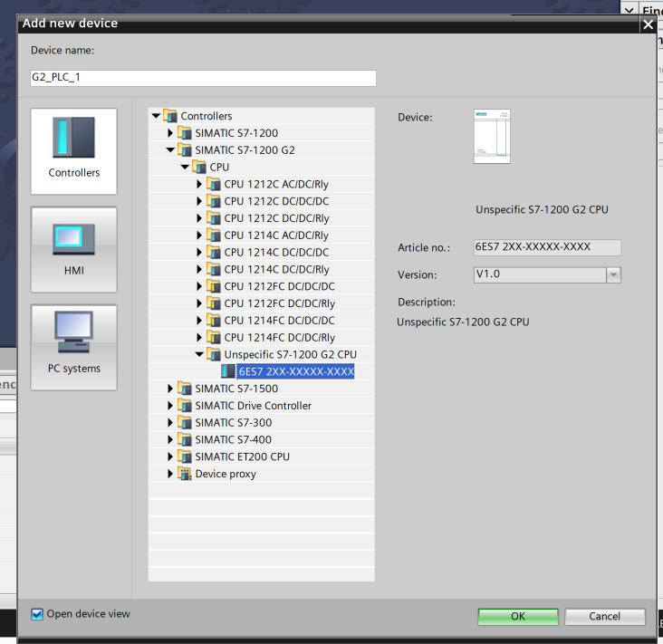Click the SIMATIC ET200 CPU folder icon
Image resolution: width=663 pixels, height=644 pixels.
coord(185,457)
